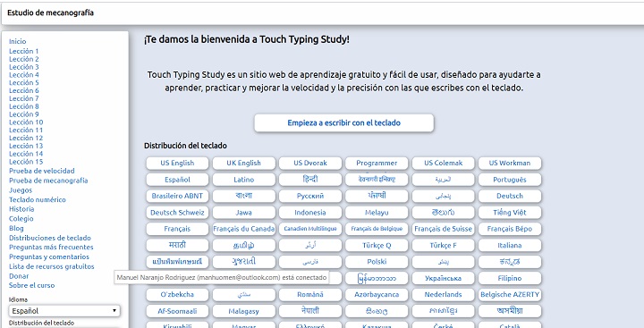The height and width of the screenshot is (328, 644).
Task: Open the Blog link
Action: click(x=16, y=228)
